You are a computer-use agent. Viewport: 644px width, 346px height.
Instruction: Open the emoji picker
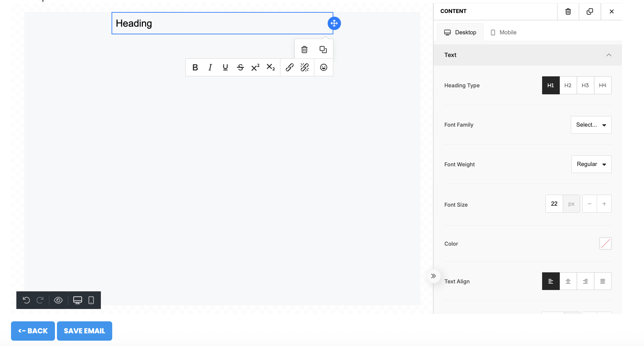(323, 67)
